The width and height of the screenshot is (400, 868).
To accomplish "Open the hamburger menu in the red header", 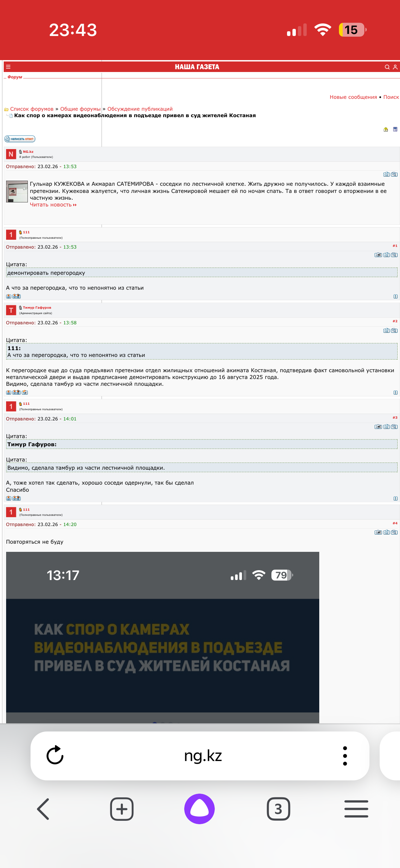I will point(8,67).
